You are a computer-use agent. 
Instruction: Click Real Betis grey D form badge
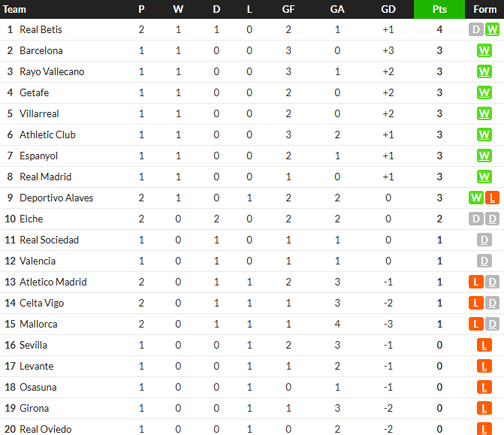pyautogui.click(x=476, y=29)
